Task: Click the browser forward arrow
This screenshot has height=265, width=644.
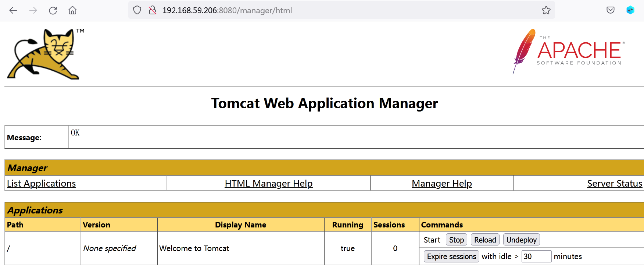Action: tap(33, 10)
